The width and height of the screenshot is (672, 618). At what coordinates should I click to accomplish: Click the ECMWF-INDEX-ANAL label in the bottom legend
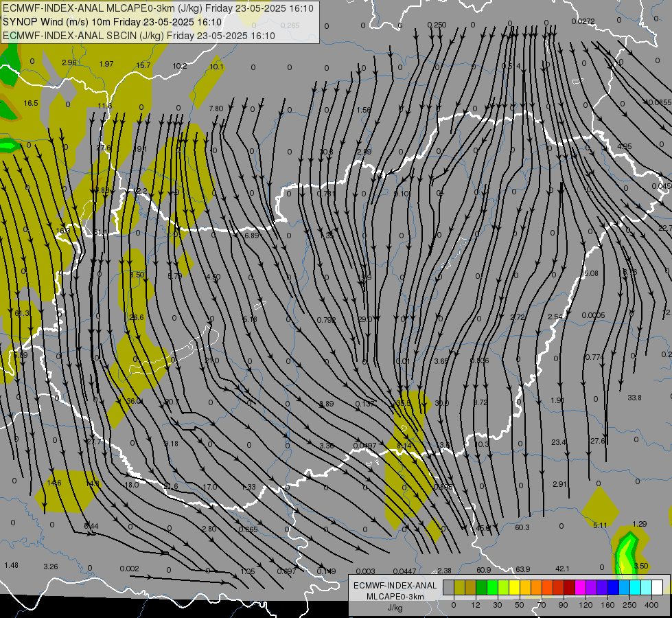coord(395,586)
